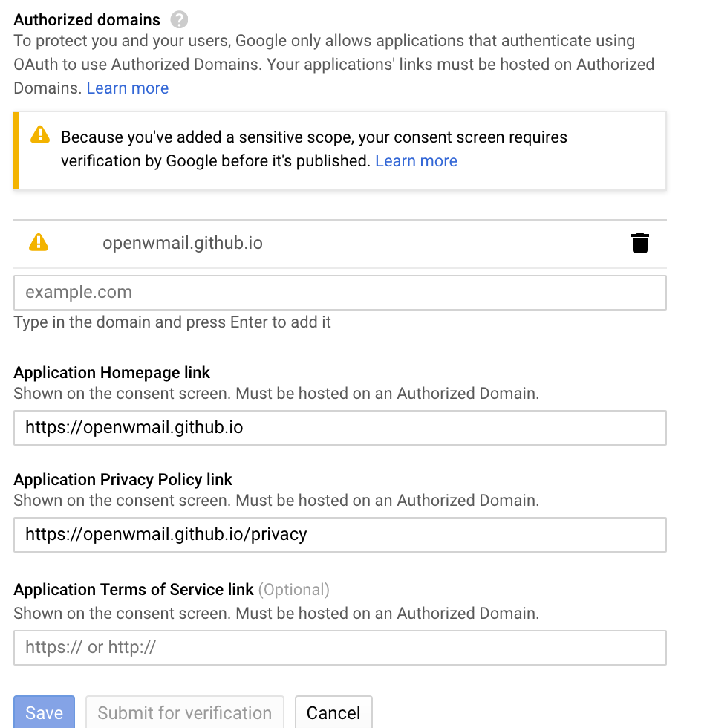The width and height of the screenshot is (710, 728).
Task: Click the example.com domain input field
Action: 339,292
